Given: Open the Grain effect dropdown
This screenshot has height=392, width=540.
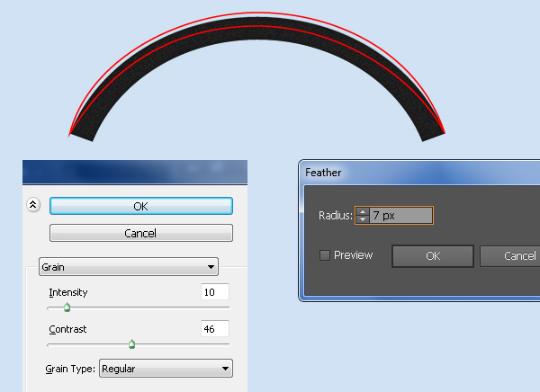Looking at the screenshot, I should [x=129, y=267].
